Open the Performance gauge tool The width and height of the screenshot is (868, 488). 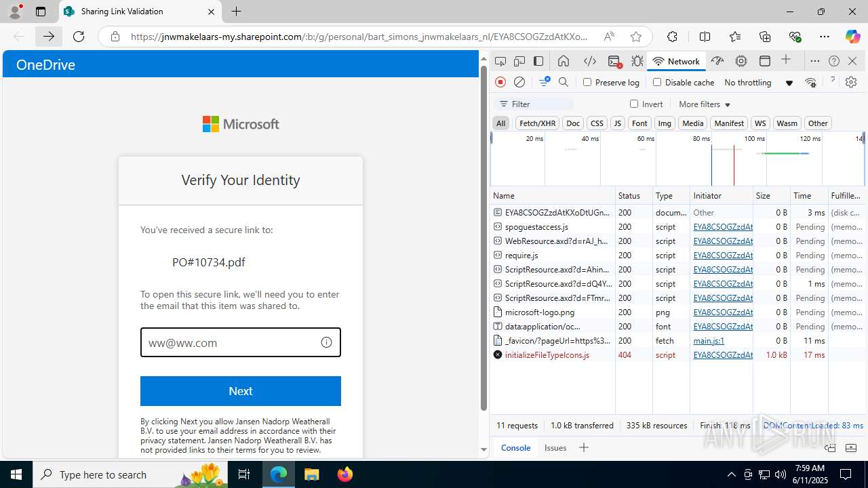(x=717, y=61)
